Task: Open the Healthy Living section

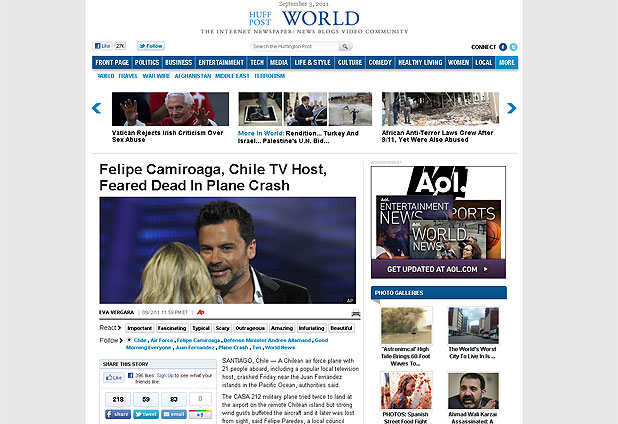Action: [420, 63]
